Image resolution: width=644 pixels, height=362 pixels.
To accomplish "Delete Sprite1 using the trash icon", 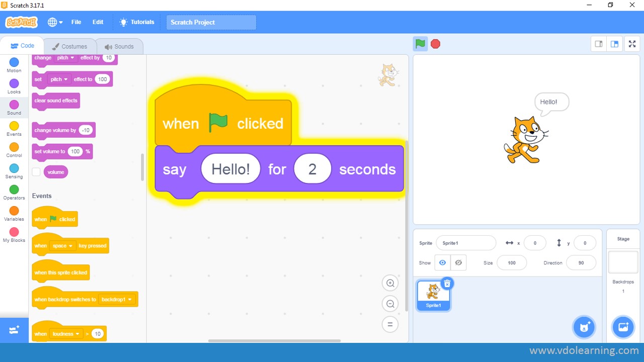I will pos(447,284).
